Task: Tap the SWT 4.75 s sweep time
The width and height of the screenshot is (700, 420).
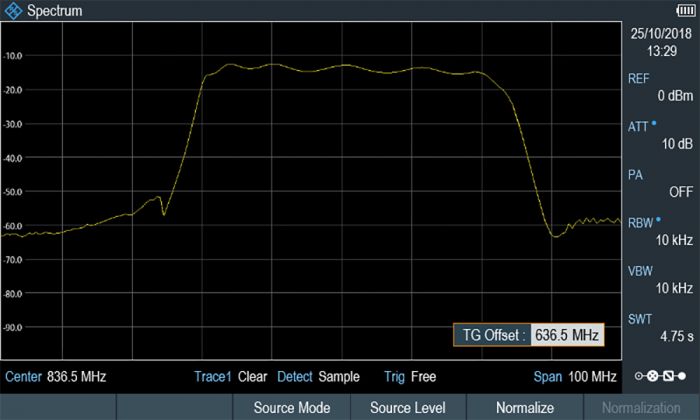Action: 659,327
